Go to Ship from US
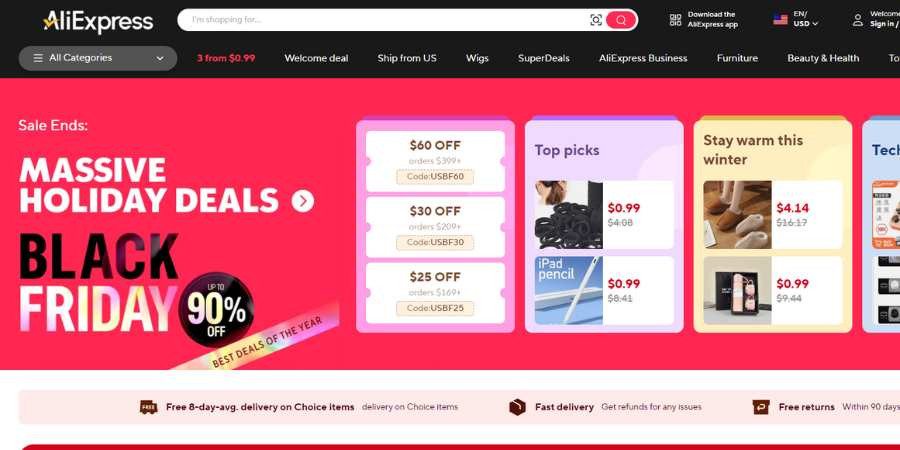This screenshot has width=900, height=450. pyautogui.click(x=407, y=58)
